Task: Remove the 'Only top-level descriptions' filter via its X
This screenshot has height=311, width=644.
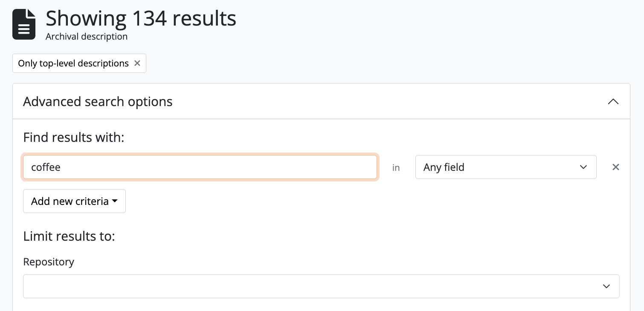Action: click(x=137, y=63)
